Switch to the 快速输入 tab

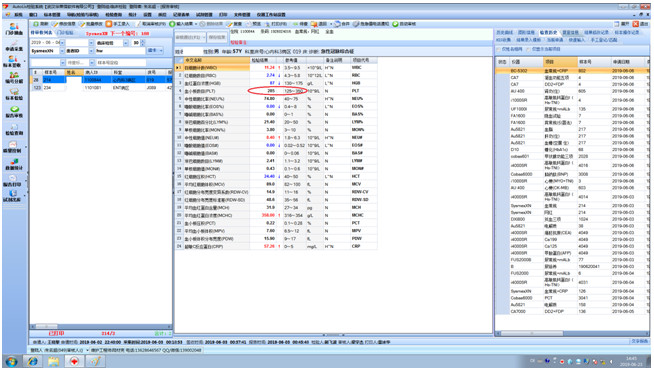click(576, 40)
